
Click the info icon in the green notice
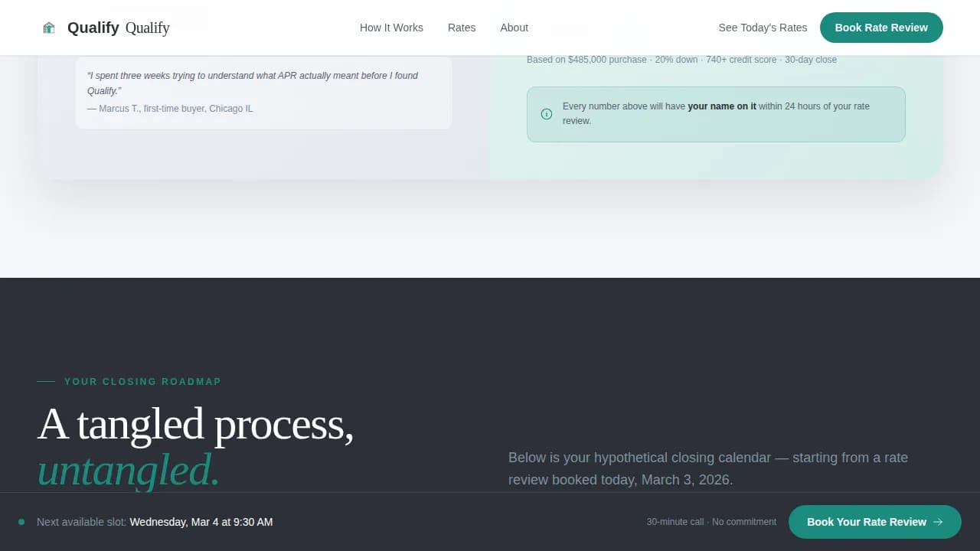[547, 114]
